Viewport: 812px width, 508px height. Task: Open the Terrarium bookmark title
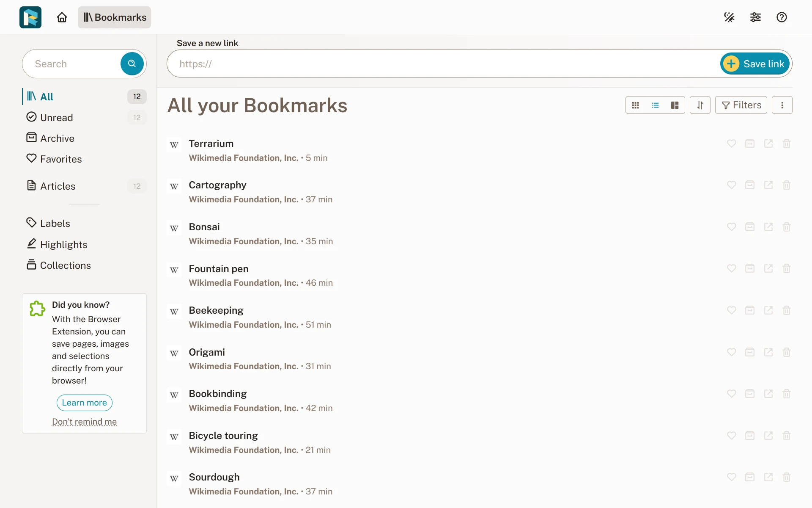(x=211, y=144)
